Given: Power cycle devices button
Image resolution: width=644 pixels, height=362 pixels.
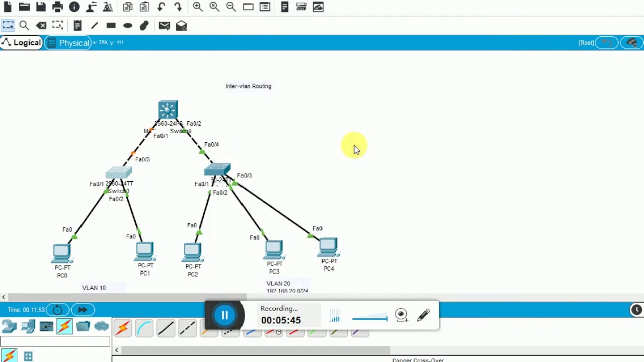Looking at the screenshot, I should pyautogui.click(x=57, y=310).
